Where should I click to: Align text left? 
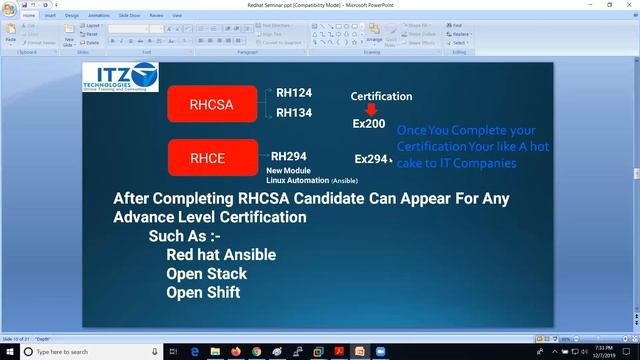(x=201, y=41)
